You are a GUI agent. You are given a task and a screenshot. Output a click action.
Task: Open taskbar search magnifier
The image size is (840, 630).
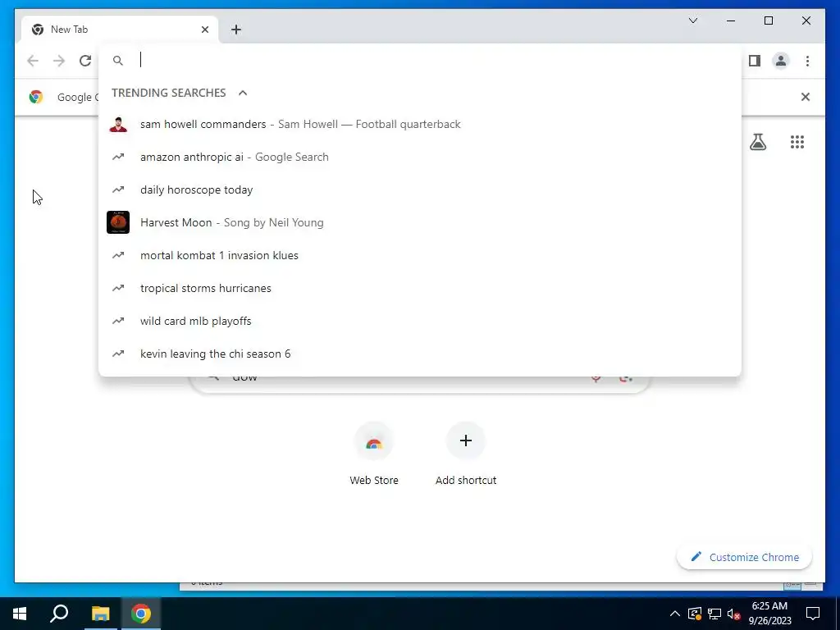click(59, 614)
